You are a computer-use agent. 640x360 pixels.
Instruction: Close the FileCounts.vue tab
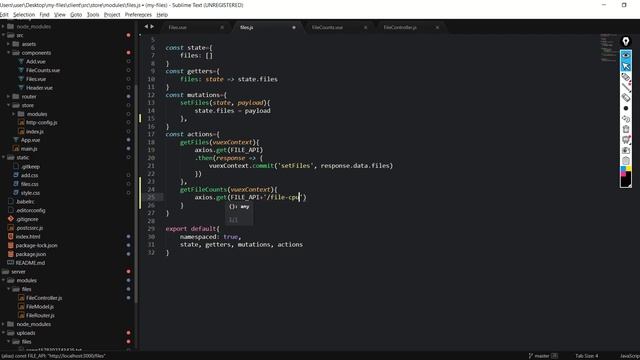click(365, 28)
